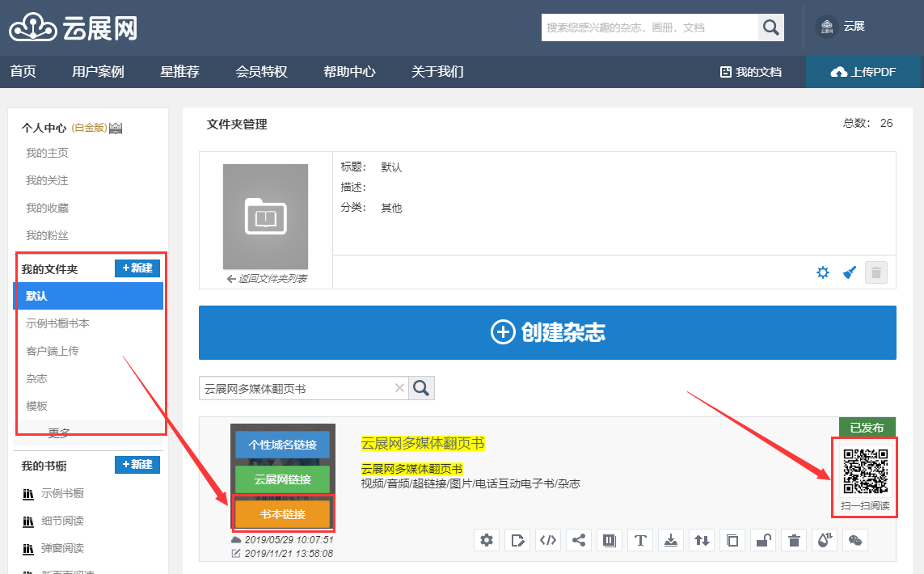Image resolution: width=924 pixels, height=574 pixels.
Task: Focus the top magazine search field
Action: [649, 27]
